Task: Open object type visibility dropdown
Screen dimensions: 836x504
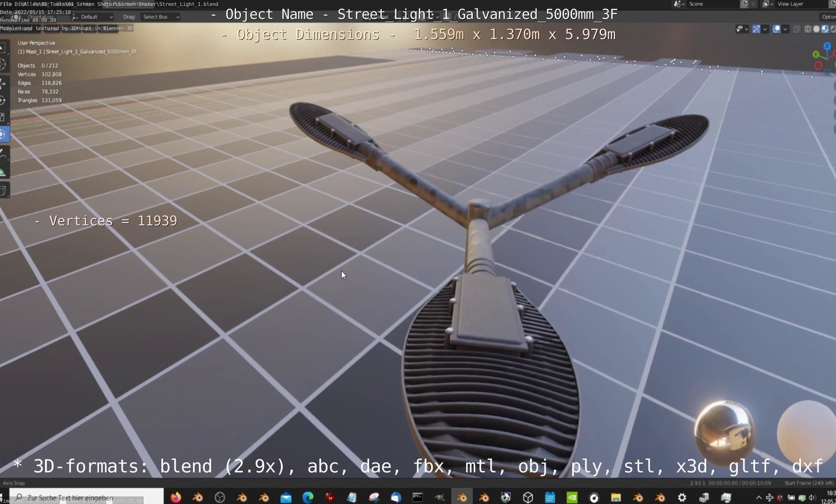Action: point(742,29)
